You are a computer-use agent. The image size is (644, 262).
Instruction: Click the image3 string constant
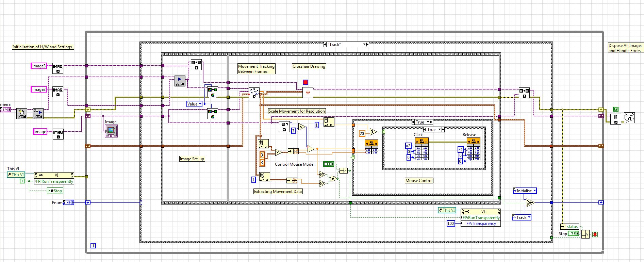[38, 66]
